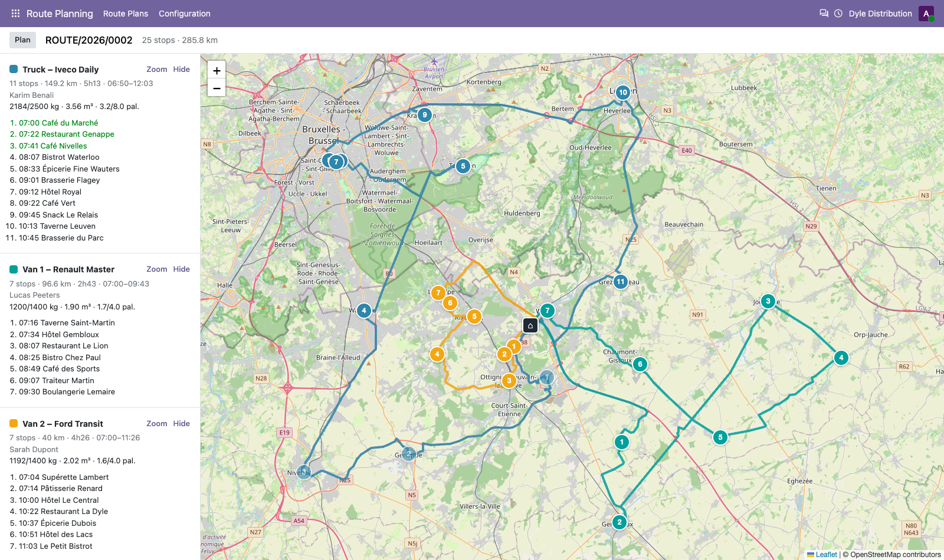Viewport: 944px width, 560px height.
Task: Select teal Van 1 marker 3 near Jodoigne
Action: [768, 301]
